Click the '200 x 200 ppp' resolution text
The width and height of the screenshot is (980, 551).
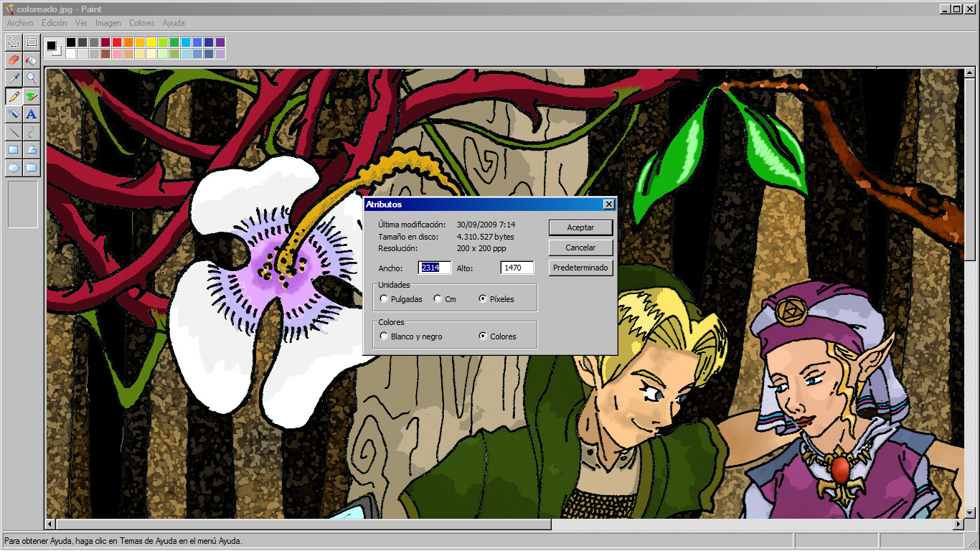coord(481,248)
